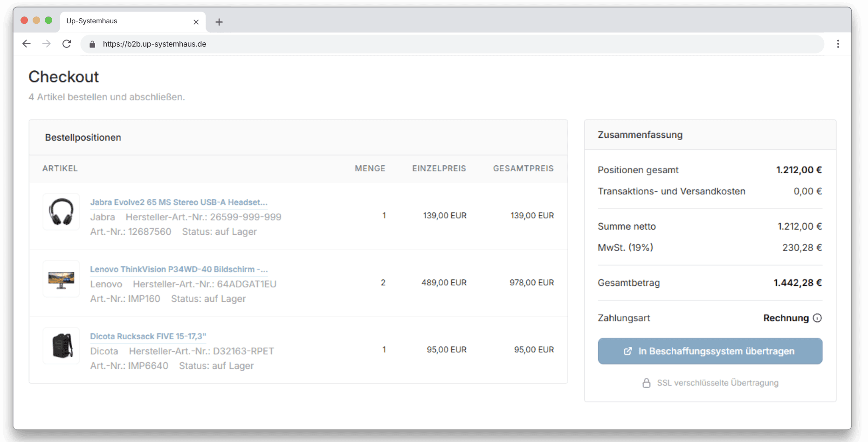Viewport: 868px width, 442px height.
Task: Focus the address bar URL field
Action: 452,44
